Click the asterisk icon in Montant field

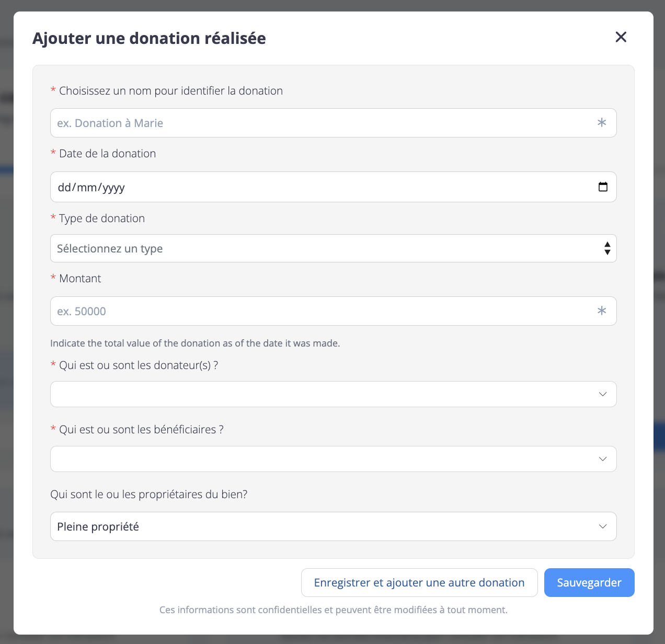point(602,311)
